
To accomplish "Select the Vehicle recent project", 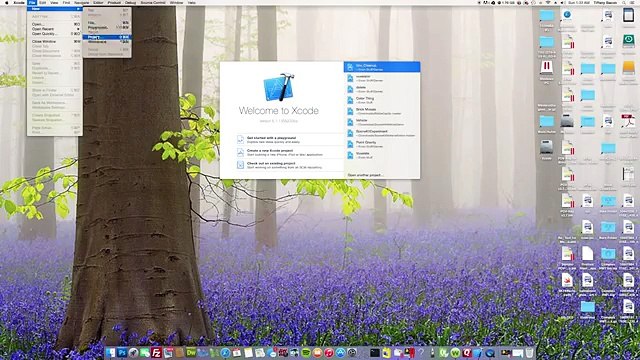I will pos(382,122).
